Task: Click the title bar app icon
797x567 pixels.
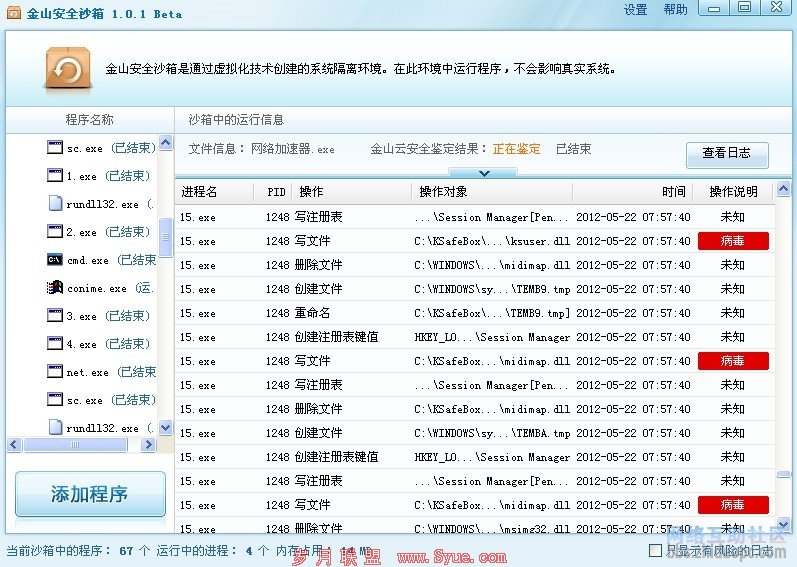Action: coord(14,12)
